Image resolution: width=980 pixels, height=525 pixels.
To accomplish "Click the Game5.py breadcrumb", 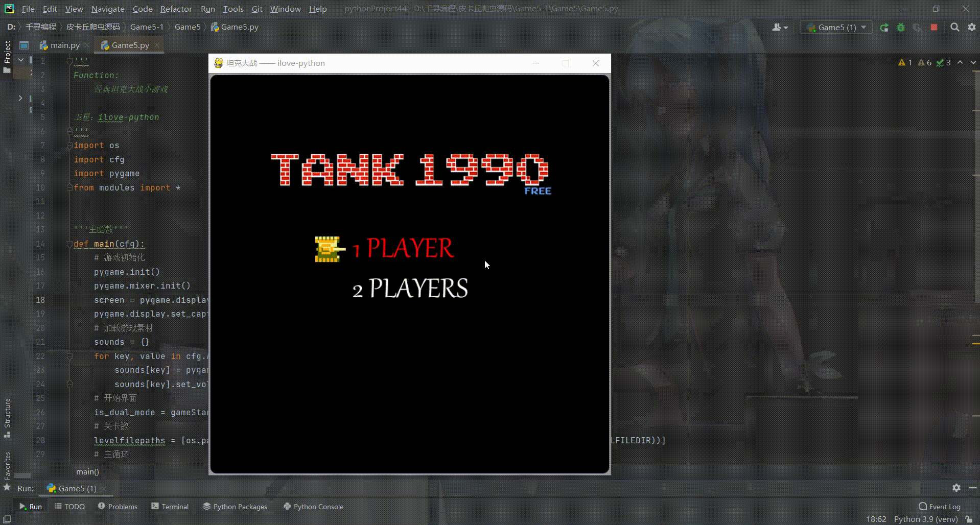I will click(x=235, y=27).
